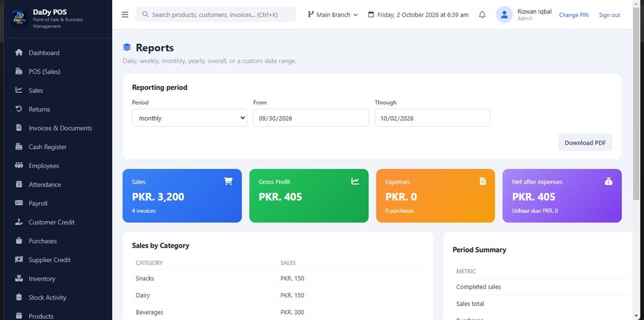
Task: Click the Returns undo icon
Action: click(x=19, y=109)
